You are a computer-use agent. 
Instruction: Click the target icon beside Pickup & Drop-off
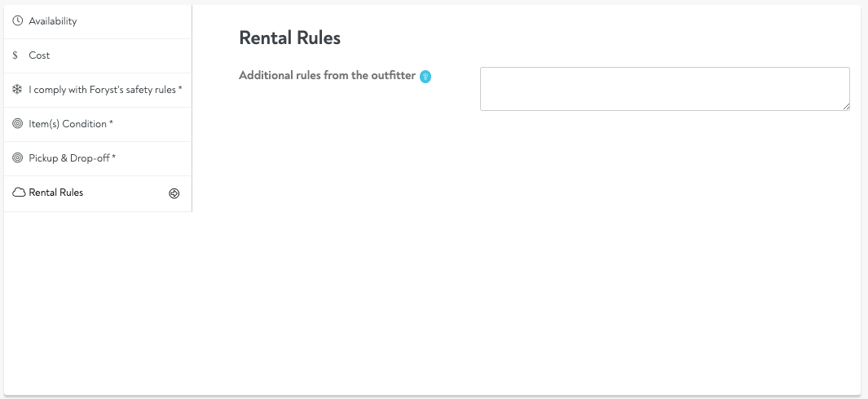(x=18, y=158)
